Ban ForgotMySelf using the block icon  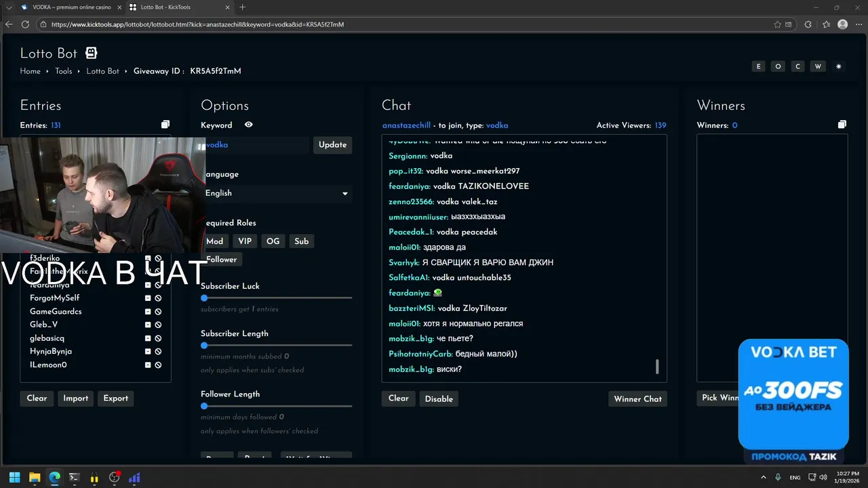158,298
